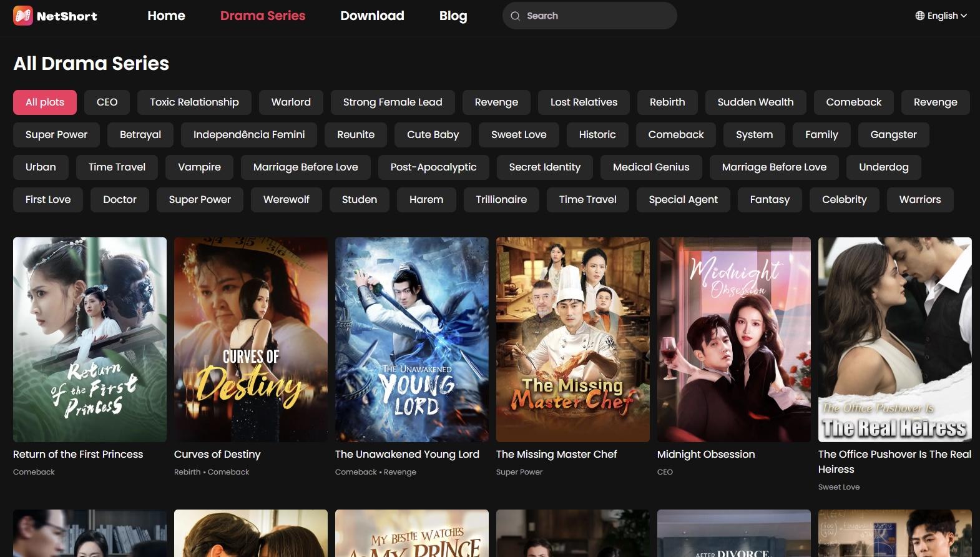The height and width of the screenshot is (557, 980).
Task: Click the magnifier icon in the search bar
Action: coord(515,16)
